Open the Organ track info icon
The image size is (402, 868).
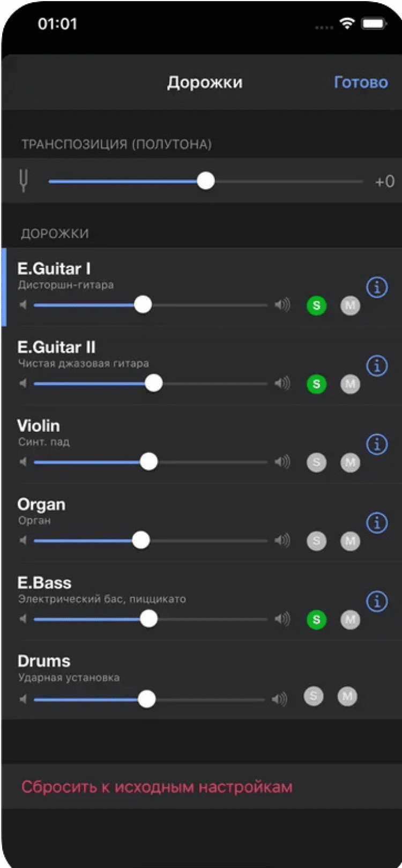[377, 522]
